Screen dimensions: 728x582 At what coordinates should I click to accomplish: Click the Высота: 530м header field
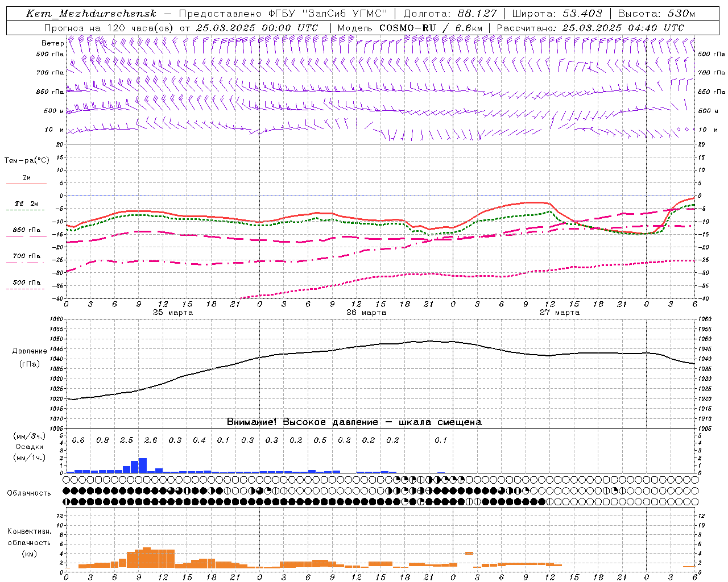click(x=656, y=14)
